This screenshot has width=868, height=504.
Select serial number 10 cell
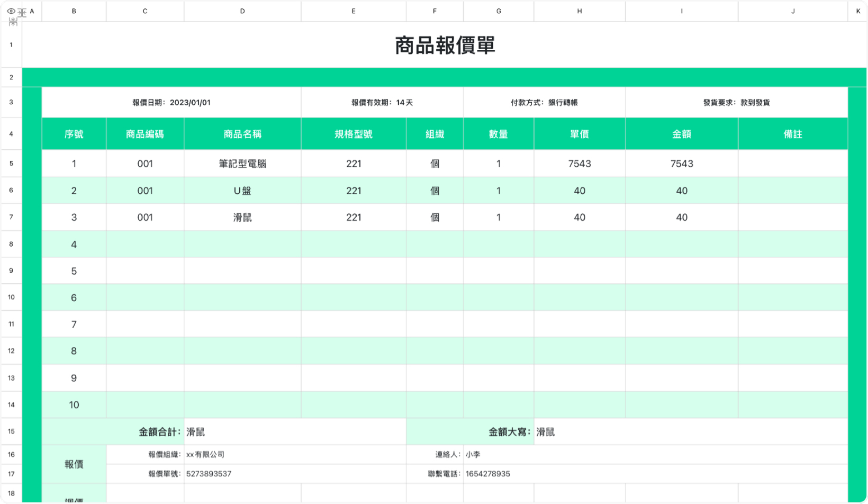click(74, 405)
